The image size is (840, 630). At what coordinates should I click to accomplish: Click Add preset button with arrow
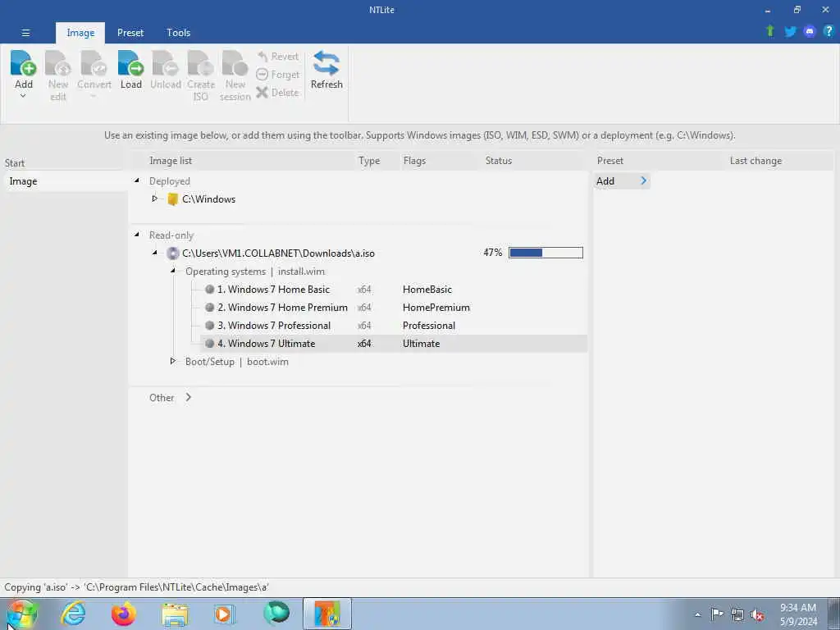click(x=622, y=181)
